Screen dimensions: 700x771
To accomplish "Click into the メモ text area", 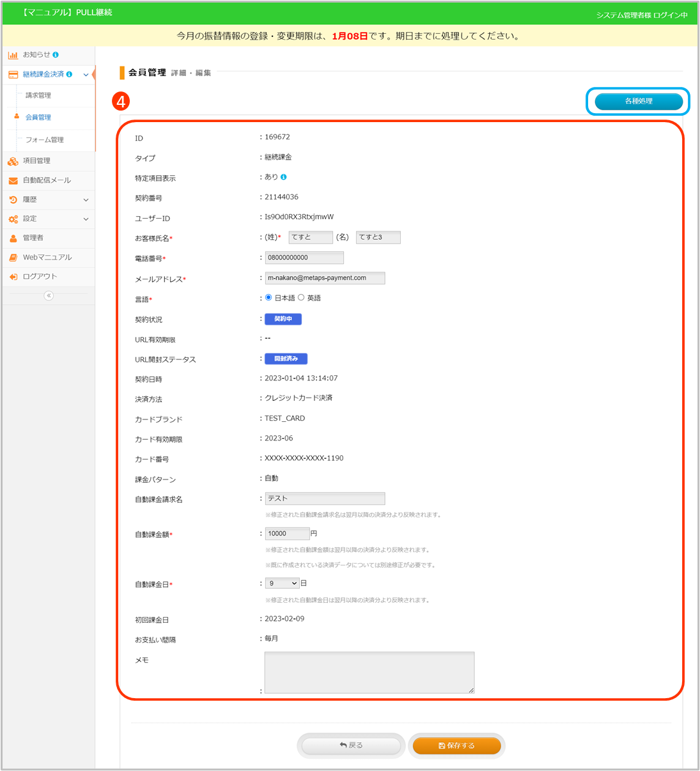I will 369,672.
